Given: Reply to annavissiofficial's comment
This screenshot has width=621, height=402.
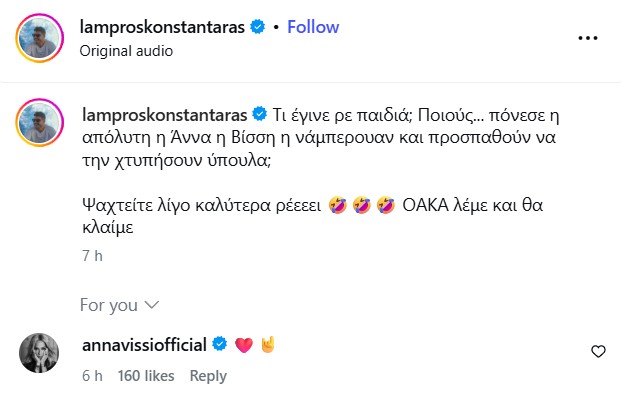Looking at the screenshot, I should [208, 376].
